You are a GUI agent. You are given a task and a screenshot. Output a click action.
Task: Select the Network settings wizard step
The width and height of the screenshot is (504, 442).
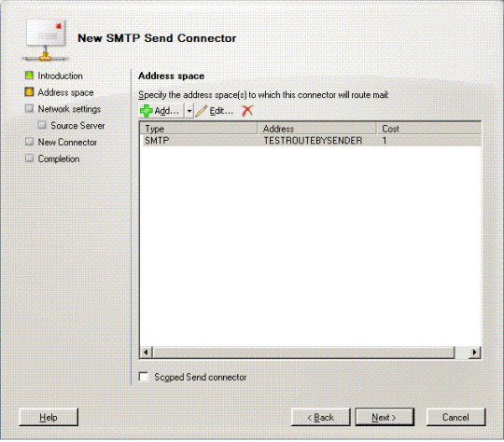click(x=69, y=109)
